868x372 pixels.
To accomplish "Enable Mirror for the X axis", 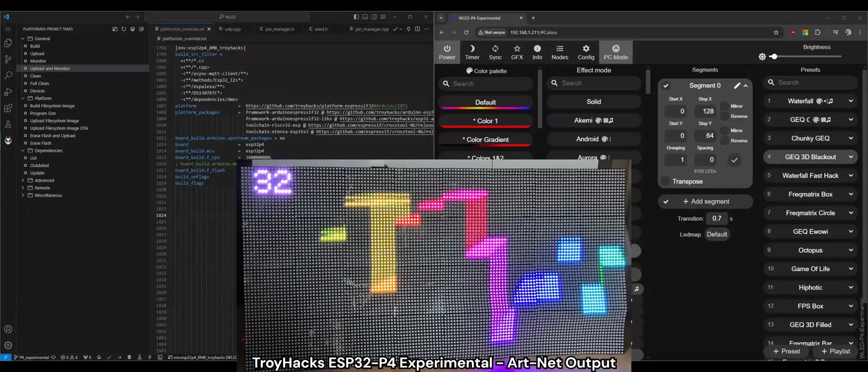I will tap(724, 106).
